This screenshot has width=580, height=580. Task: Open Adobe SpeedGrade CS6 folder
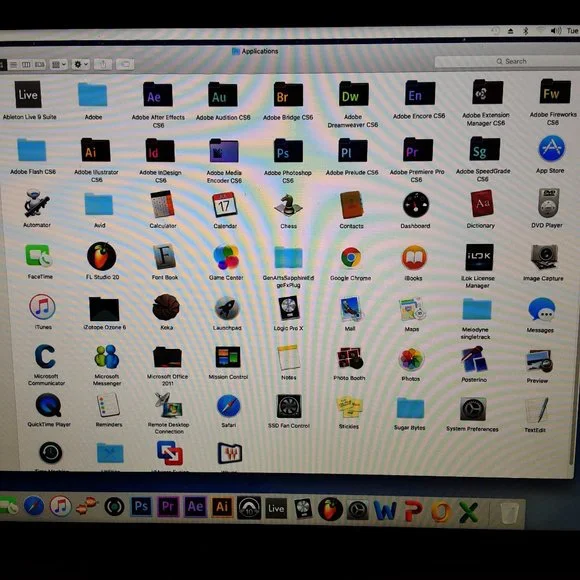pos(484,149)
